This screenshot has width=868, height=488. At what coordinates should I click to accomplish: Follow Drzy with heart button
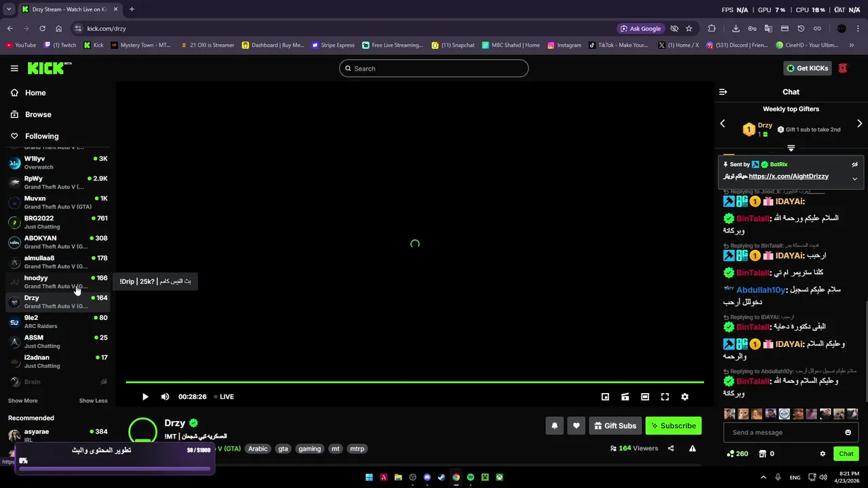pyautogui.click(x=576, y=426)
